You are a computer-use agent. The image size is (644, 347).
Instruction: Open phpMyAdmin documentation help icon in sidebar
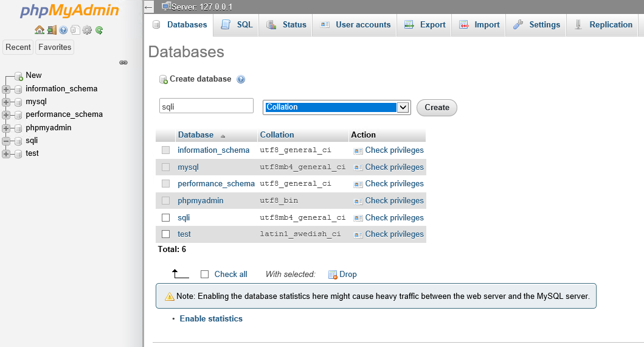63,30
